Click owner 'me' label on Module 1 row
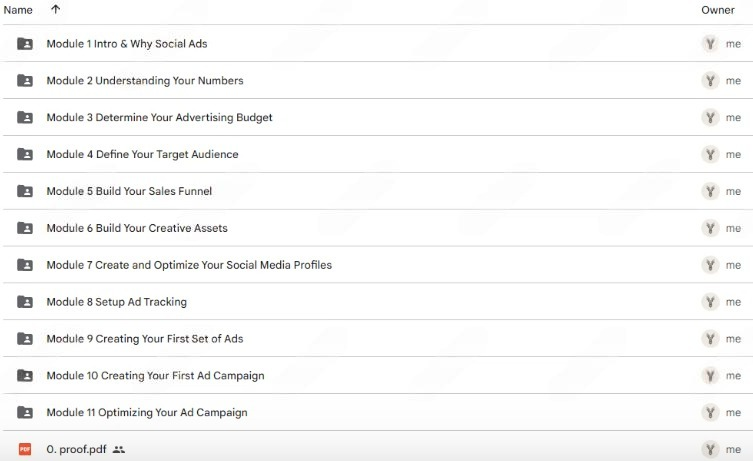This screenshot has height=461, width=753. 733,44
